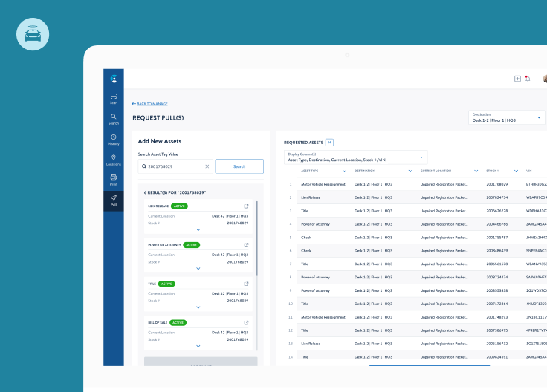
Task: Click the notifications bell icon
Action: (528, 79)
